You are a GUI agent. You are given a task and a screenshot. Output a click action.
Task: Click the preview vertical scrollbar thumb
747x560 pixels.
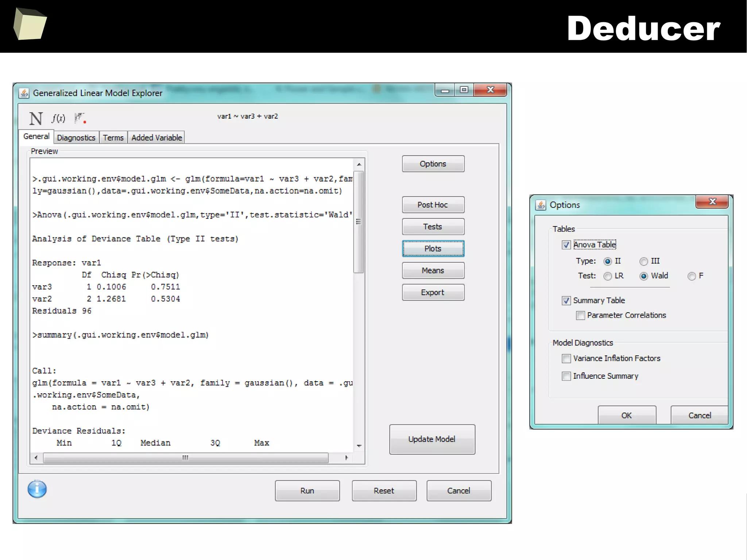(359, 222)
